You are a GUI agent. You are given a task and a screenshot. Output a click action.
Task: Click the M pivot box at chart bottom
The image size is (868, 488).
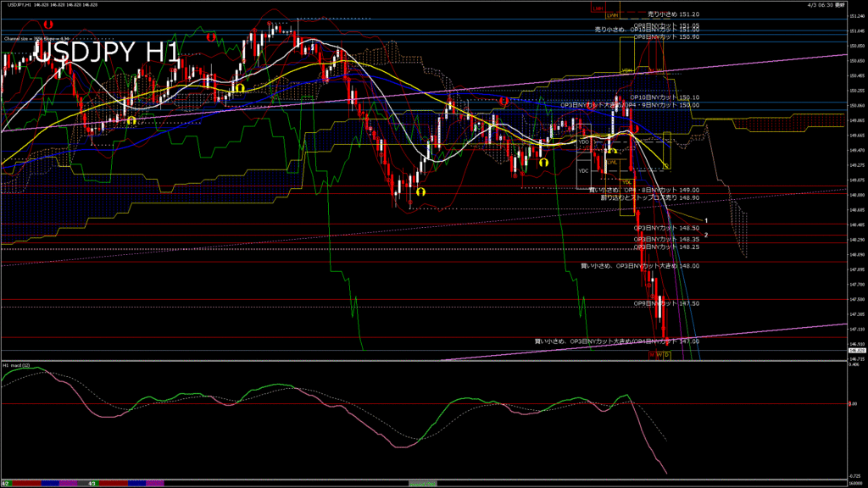click(x=652, y=355)
